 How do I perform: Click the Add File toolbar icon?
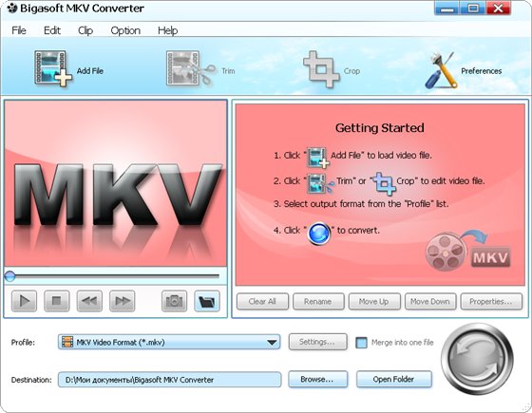pyautogui.click(x=53, y=69)
